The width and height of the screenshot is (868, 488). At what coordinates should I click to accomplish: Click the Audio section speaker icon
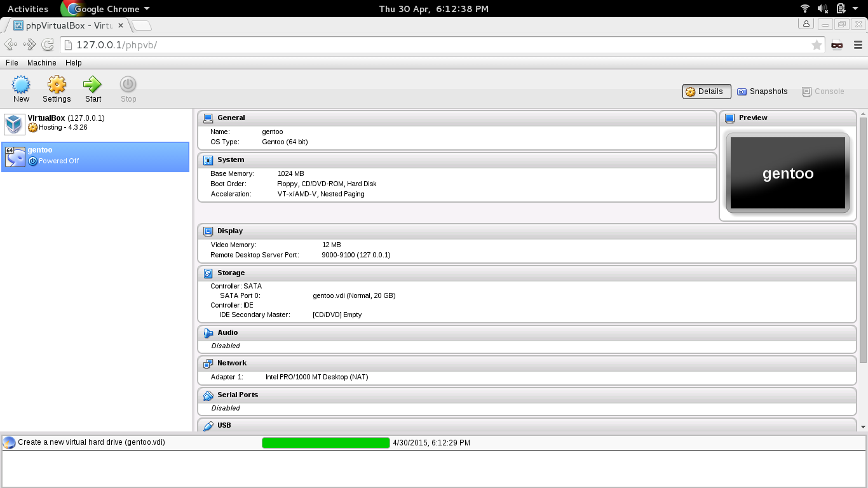click(208, 333)
